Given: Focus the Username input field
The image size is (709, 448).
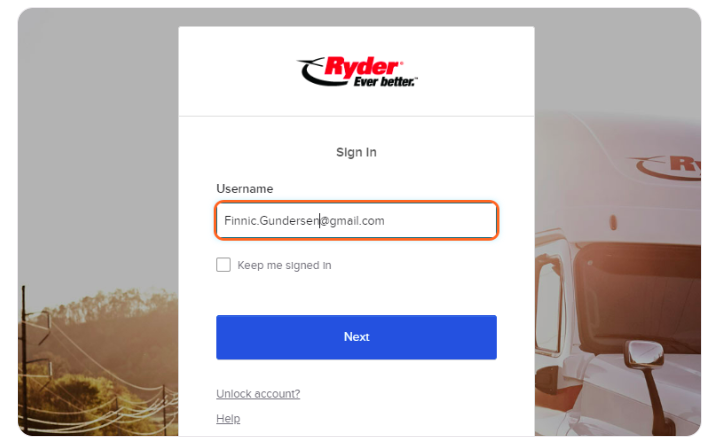Looking at the screenshot, I should pos(356,220).
